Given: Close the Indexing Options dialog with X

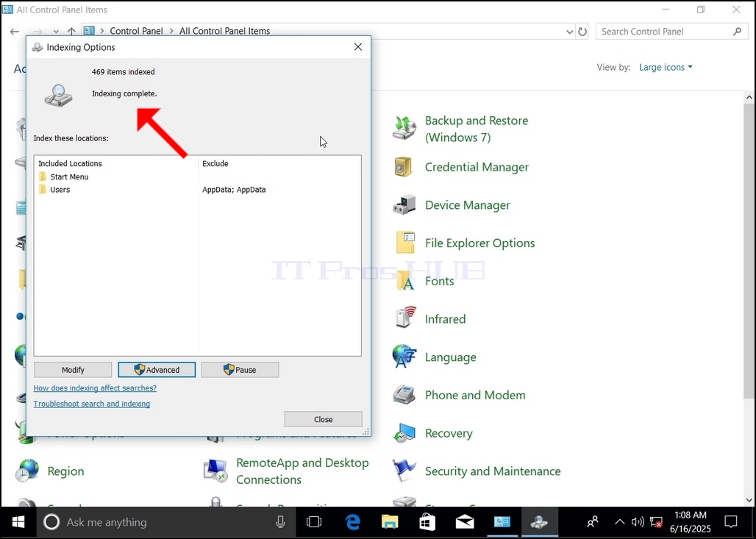Looking at the screenshot, I should coord(357,47).
